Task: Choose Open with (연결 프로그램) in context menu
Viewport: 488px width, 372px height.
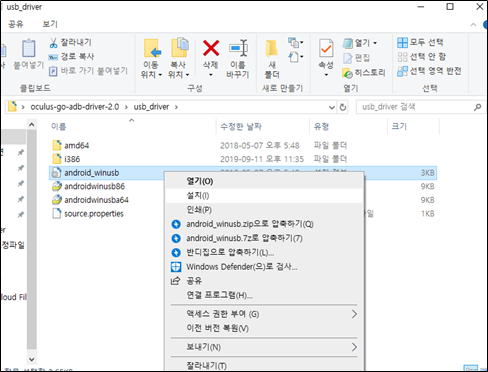Action: (264, 295)
